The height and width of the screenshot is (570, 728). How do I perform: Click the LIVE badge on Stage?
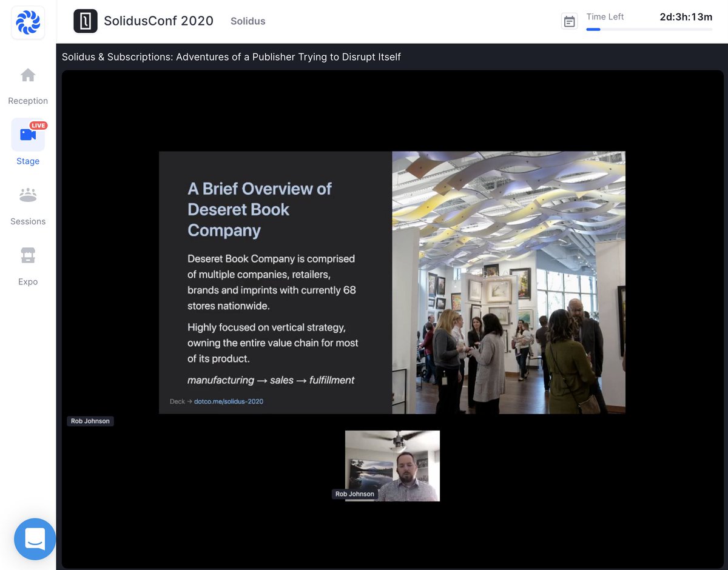tap(39, 126)
